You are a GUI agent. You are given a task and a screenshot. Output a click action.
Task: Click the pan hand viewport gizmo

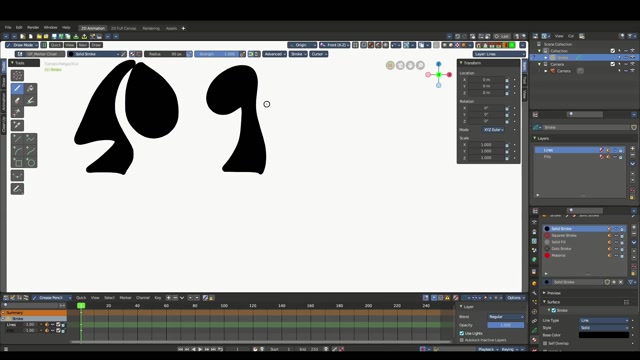click(410, 65)
